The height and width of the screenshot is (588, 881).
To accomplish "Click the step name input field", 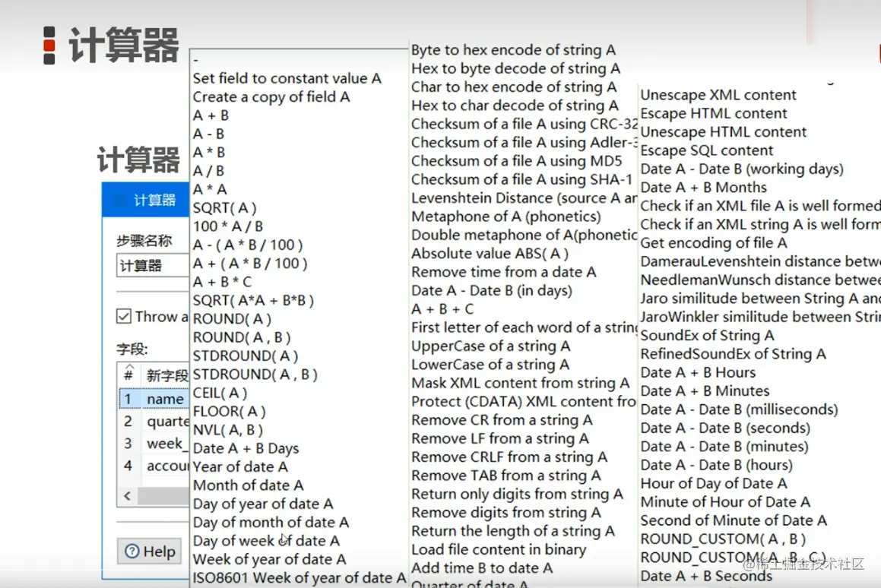I will coord(153,265).
